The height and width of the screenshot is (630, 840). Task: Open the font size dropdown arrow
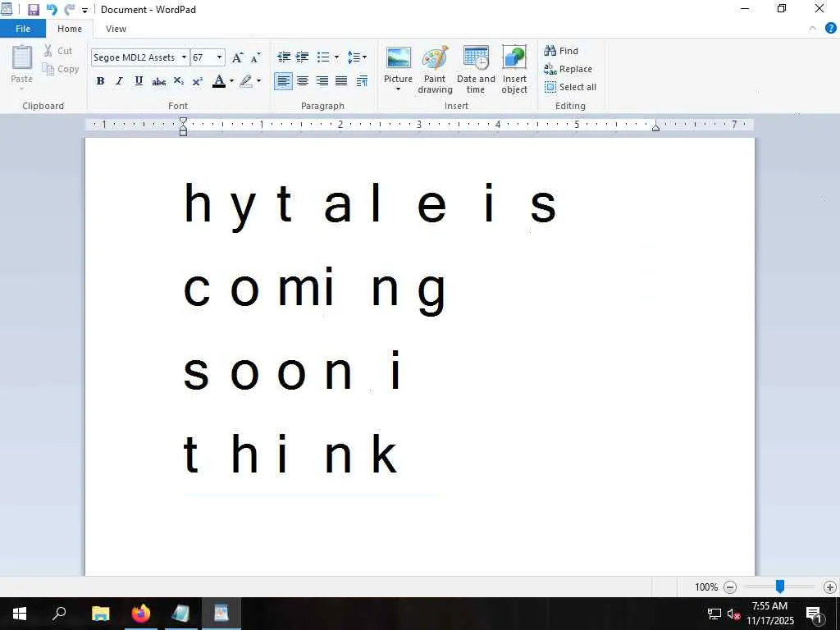coord(219,57)
